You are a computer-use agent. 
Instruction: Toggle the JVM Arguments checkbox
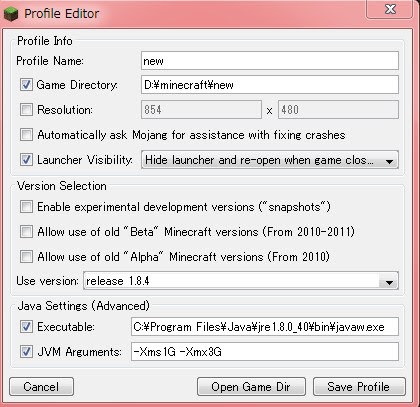26,351
